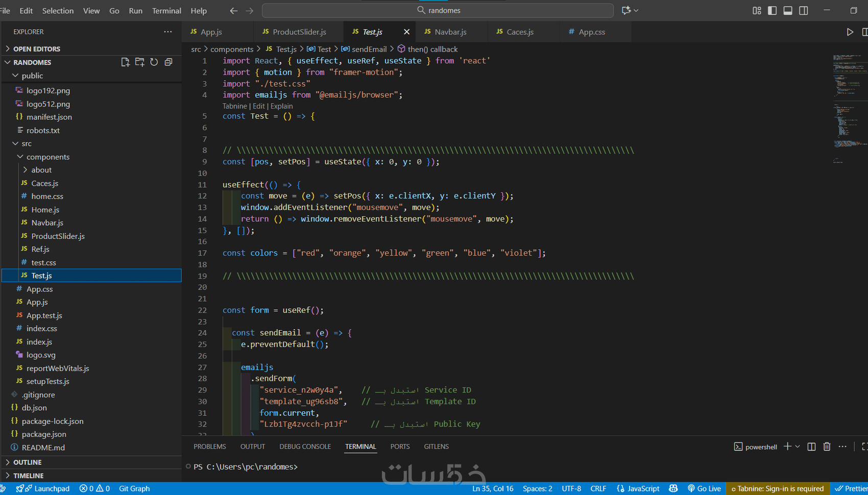The image size is (868, 495).
Task: Open the Terminal menu
Action: pyautogui.click(x=166, y=11)
